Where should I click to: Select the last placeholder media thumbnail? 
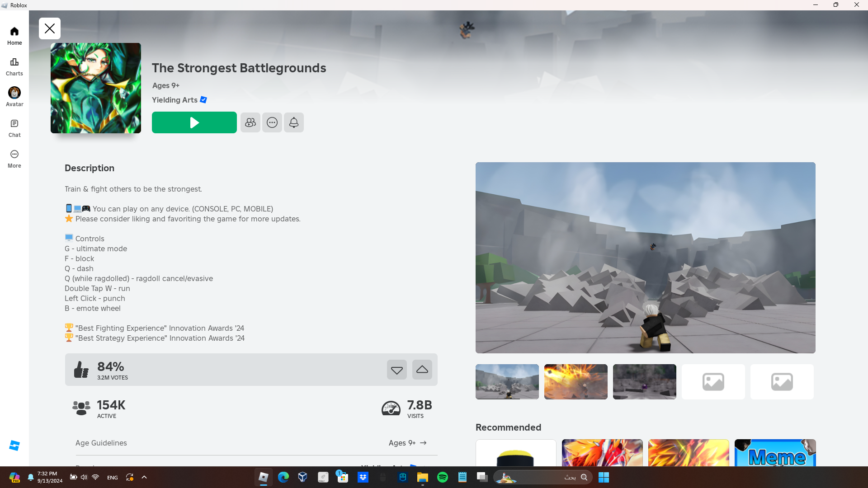tap(782, 382)
